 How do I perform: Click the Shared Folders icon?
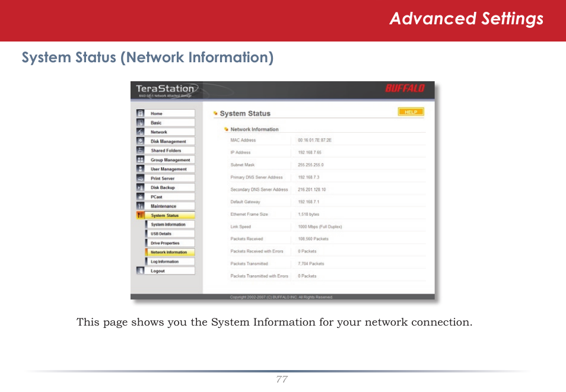(141, 150)
